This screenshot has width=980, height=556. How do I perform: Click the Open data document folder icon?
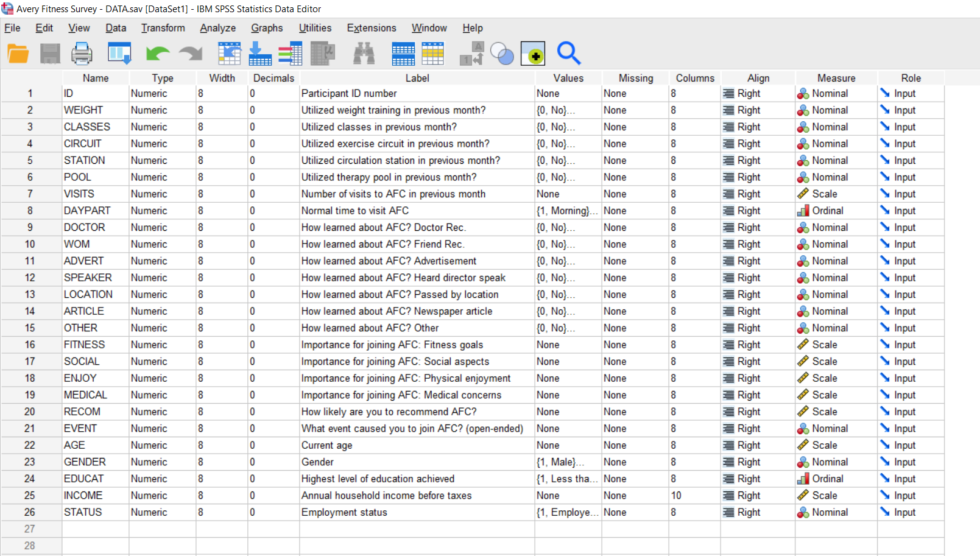18,54
